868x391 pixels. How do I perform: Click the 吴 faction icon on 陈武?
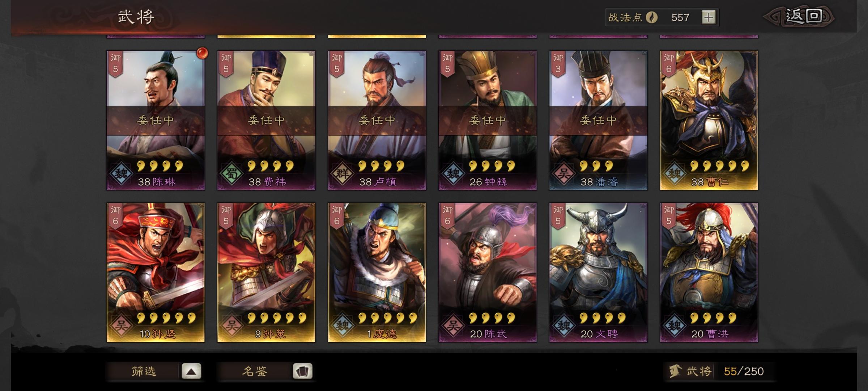pos(453,325)
